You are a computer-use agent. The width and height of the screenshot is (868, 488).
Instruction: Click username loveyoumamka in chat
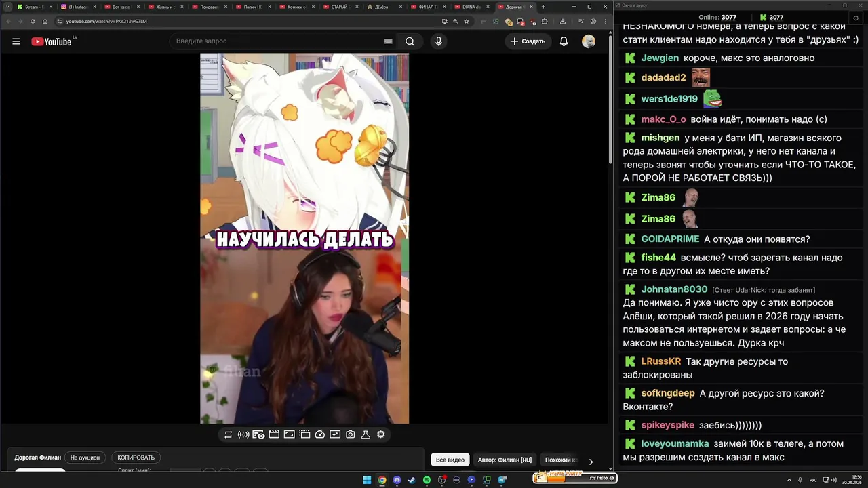click(x=675, y=444)
